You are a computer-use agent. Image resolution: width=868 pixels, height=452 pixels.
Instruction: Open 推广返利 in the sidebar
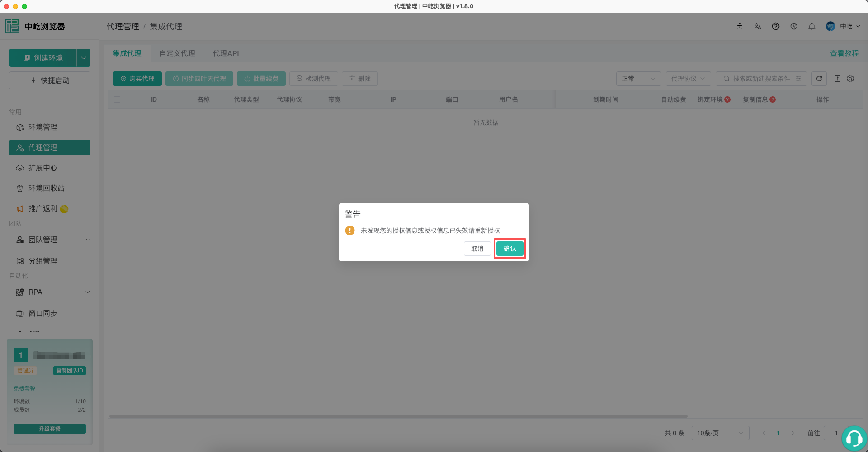click(x=50, y=208)
